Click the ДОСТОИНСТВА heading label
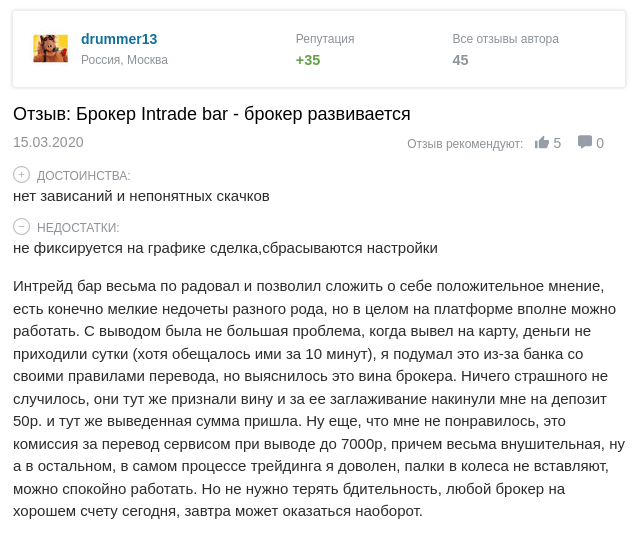 pyautogui.click(x=84, y=175)
